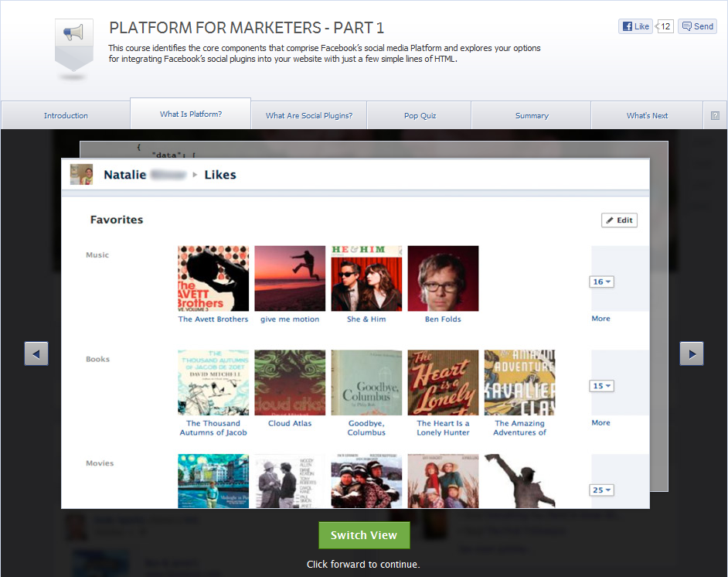Go to What Are Social Plugins? tab
728x577 pixels.
pos(309,115)
